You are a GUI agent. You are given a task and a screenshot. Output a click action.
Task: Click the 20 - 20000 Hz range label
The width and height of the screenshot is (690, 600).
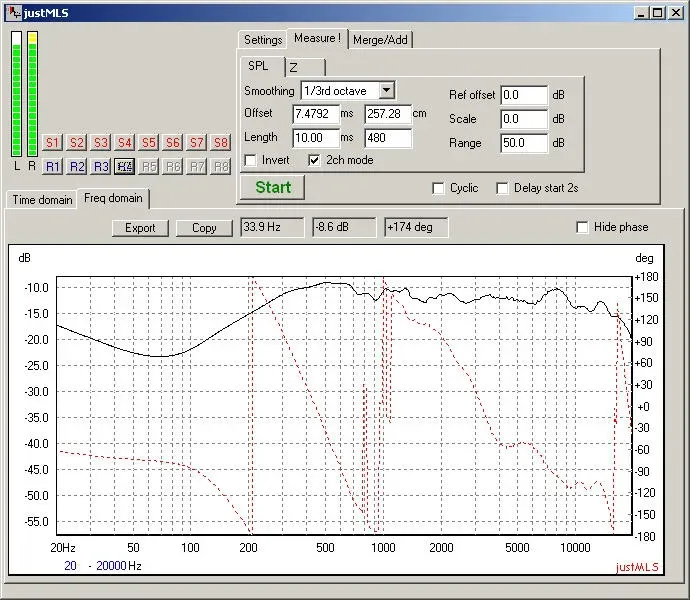[103, 566]
